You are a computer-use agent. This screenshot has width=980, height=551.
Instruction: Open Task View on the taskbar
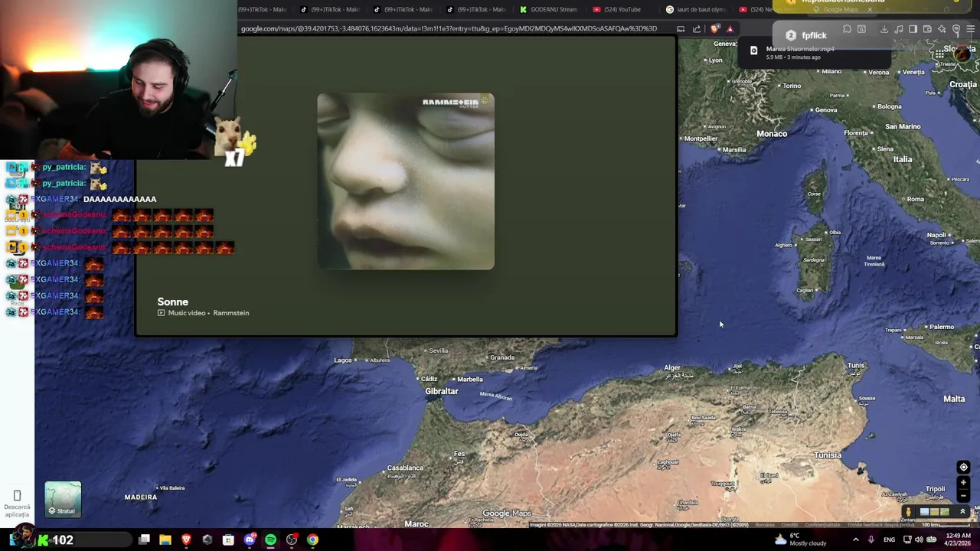(144, 540)
